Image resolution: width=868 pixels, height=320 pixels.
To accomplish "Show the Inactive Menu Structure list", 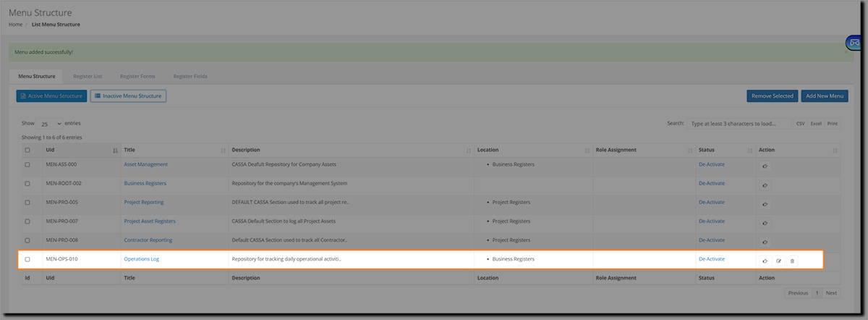I will pyautogui.click(x=128, y=96).
